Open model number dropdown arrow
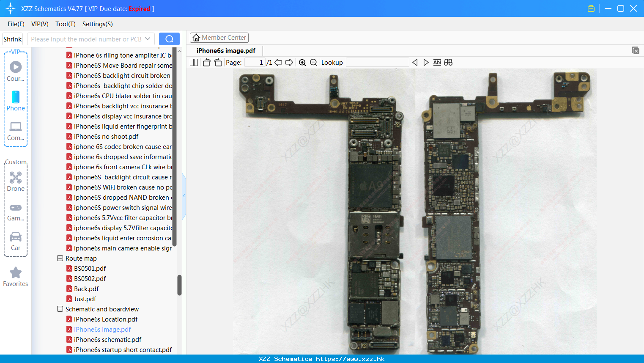Image resolution: width=644 pixels, height=363 pixels. tap(148, 39)
